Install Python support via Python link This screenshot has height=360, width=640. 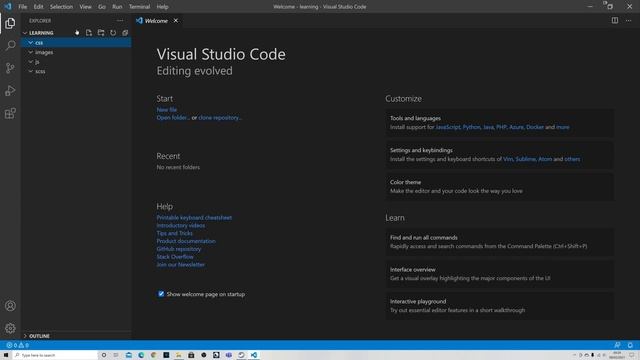pyautogui.click(x=471, y=127)
